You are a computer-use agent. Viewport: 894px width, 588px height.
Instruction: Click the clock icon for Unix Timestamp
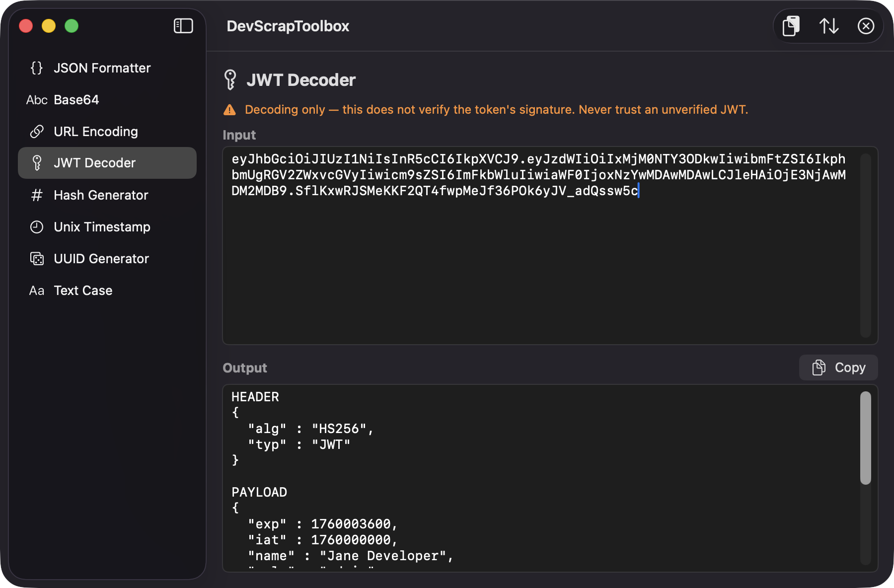37,227
